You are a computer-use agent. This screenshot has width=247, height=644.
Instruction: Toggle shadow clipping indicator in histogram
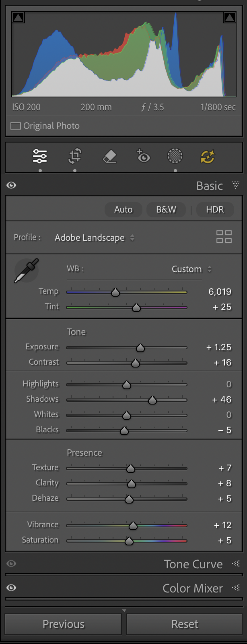19,17
